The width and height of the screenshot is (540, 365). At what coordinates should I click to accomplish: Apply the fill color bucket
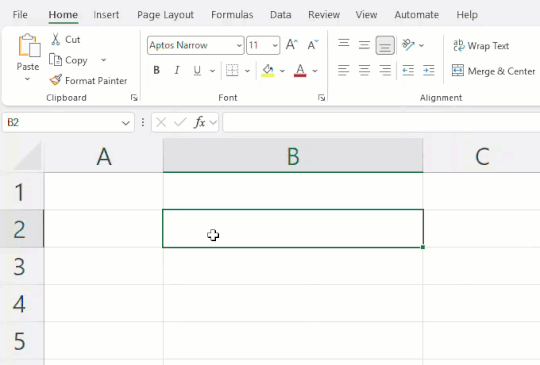tap(268, 70)
